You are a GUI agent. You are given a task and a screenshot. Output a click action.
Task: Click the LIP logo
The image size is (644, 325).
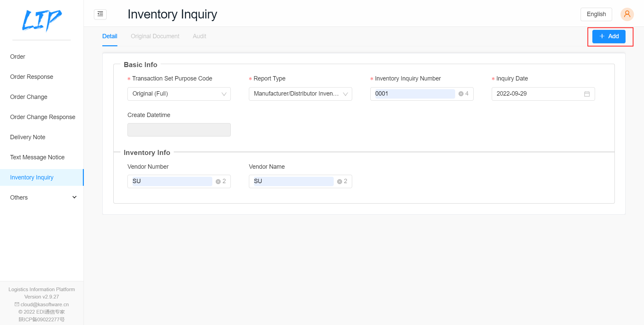tap(42, 20)
